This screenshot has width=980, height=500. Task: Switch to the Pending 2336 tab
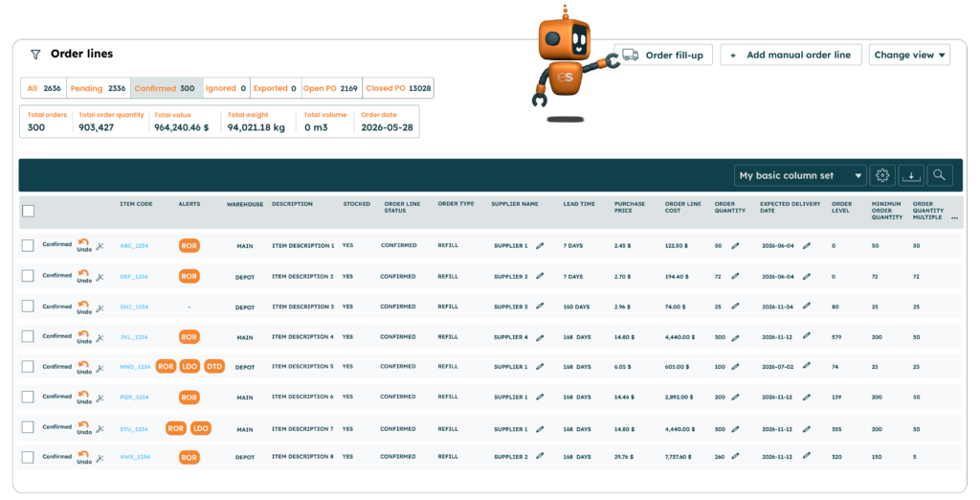pos(98,88)
